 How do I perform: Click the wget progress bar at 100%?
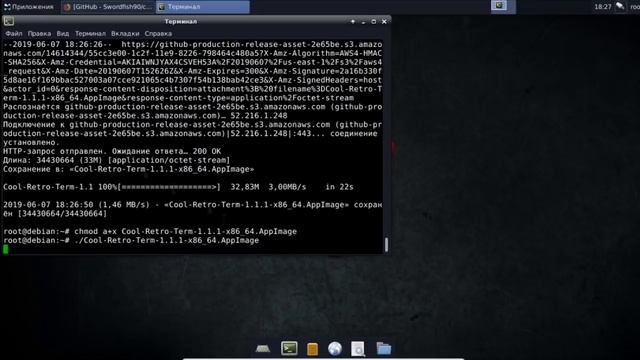(x=169, y=187)
